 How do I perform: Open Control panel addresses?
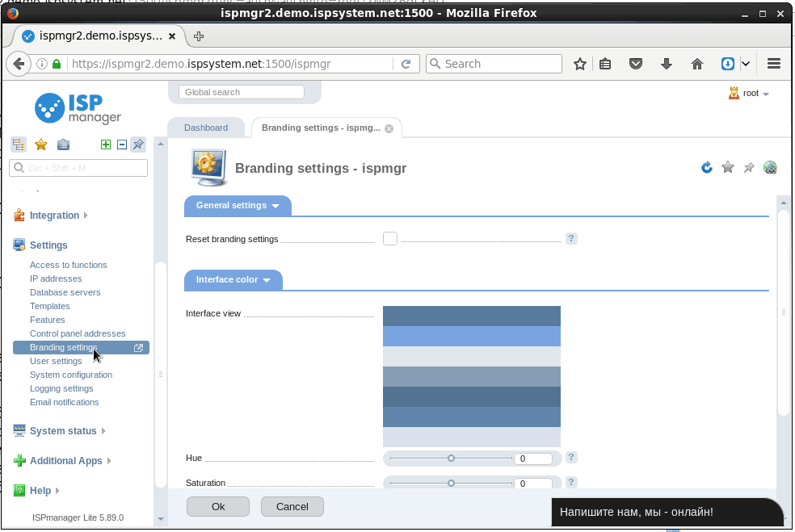tap(78, 333)
